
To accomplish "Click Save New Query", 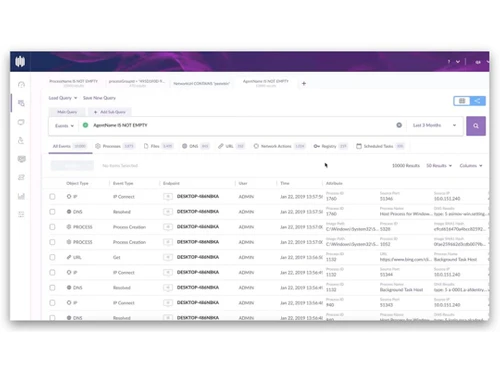I will pos(99,98).
